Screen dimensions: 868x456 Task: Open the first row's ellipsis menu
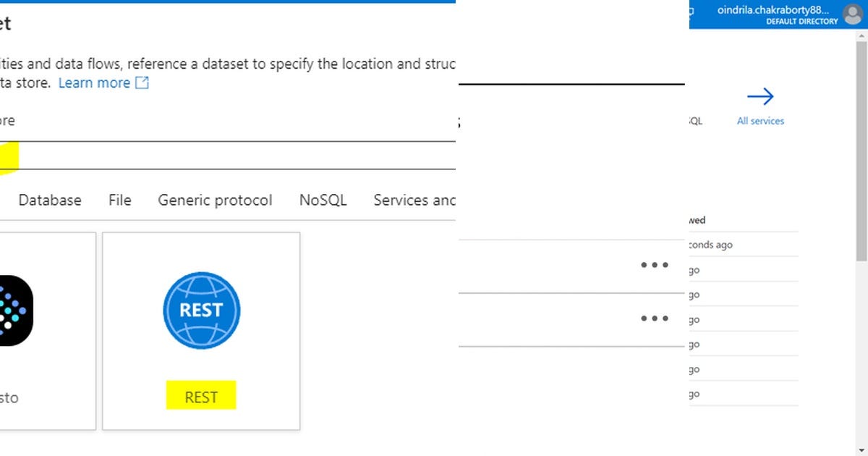(x=655, y=265)
